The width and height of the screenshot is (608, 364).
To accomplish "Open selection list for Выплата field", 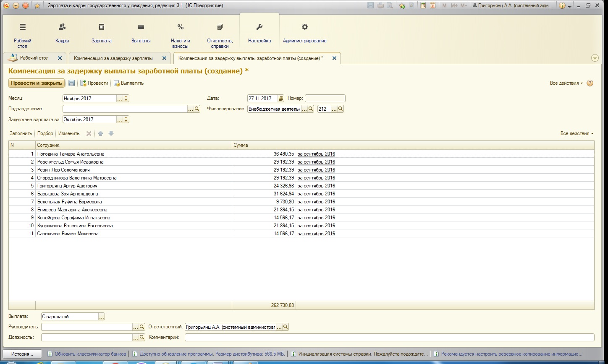I will (102, 317).
